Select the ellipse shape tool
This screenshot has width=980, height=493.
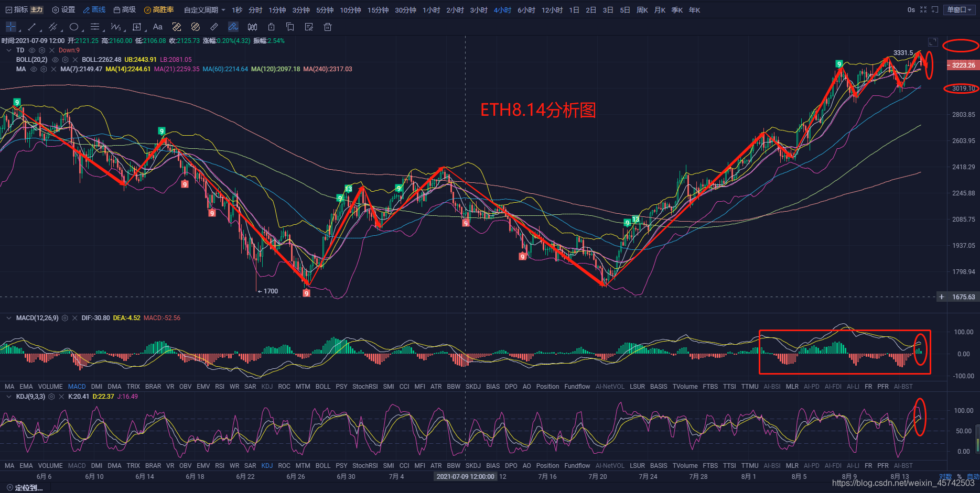point(74,27)
